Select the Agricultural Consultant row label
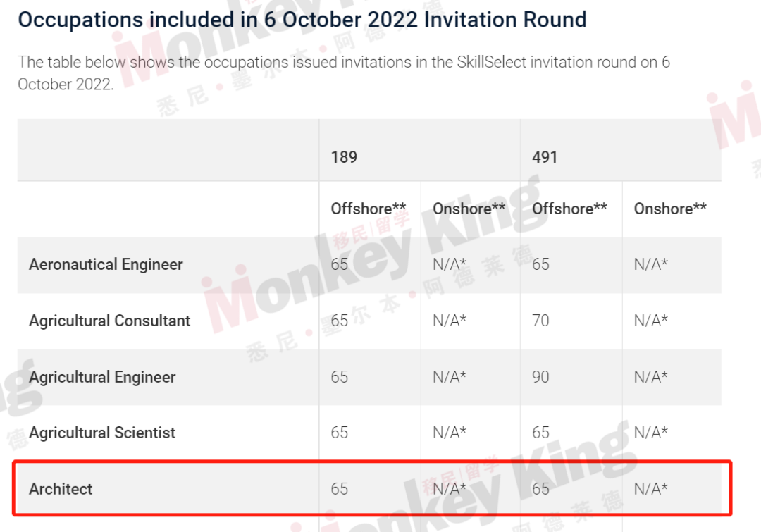761x532 pixels. [110, 321]
